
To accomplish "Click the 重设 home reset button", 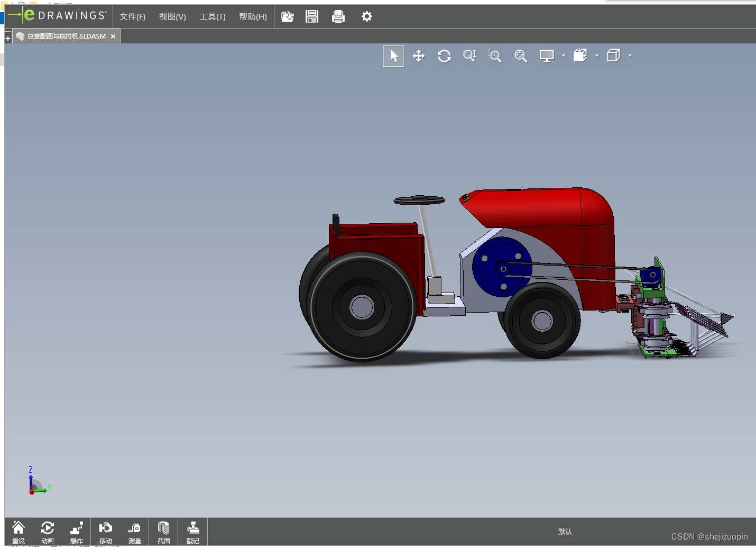I will [19, 532].
